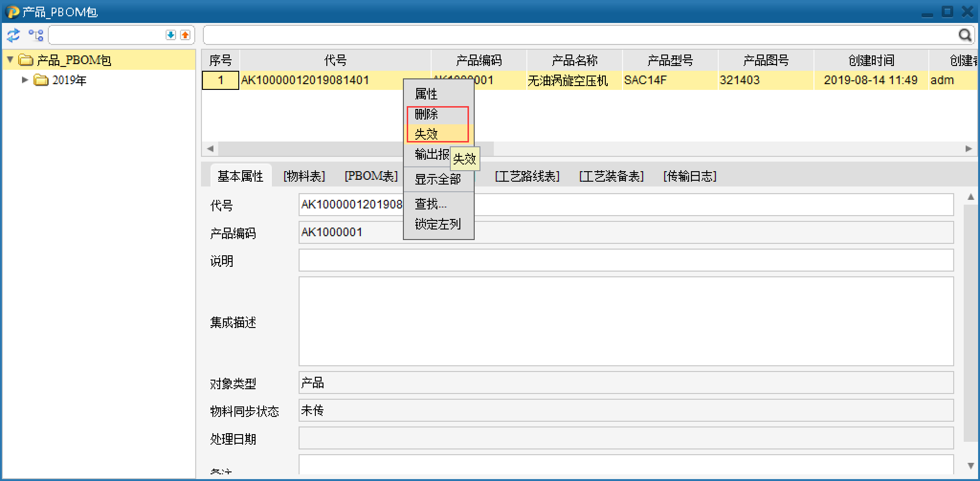Collapse the 产品_PBOM包 tree node
The width and height of the screenshot is (980, 481).
click(10, 60)
